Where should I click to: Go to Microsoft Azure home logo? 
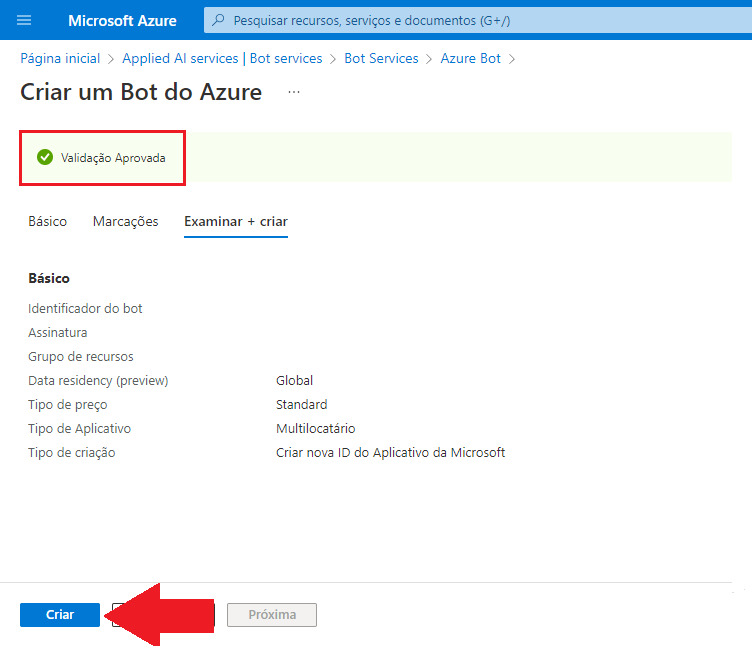[x=122, y=21]
